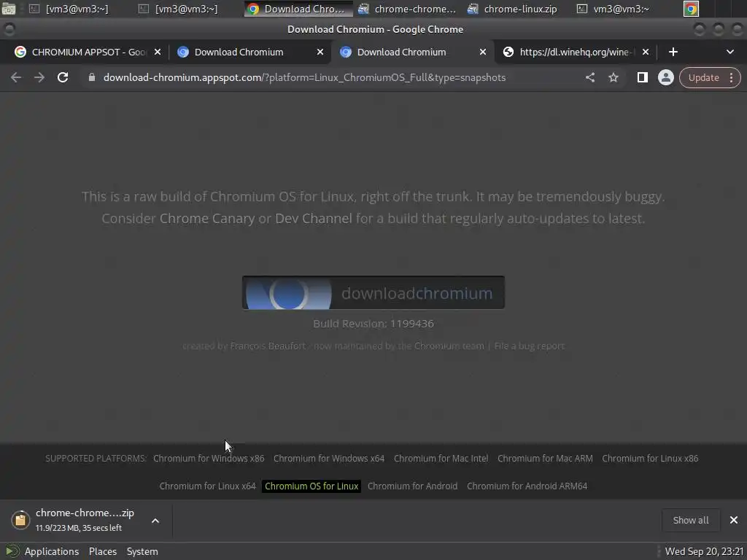747x560 pixels.
Task: Open the chrome-chrome zip download item
Action: (85, 519)
